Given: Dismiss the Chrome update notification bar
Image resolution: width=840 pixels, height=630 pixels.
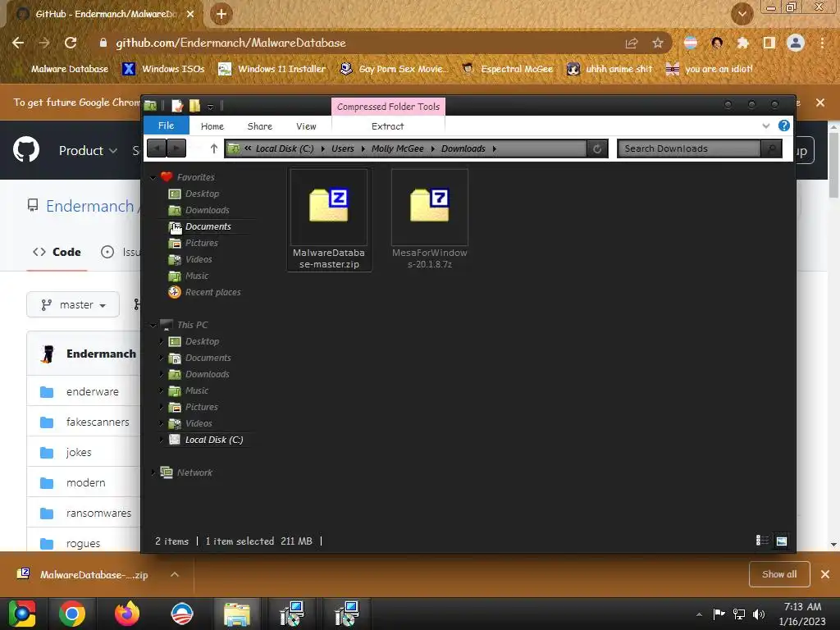Looking at the screenshot, I should pyautogui.click(x=820, y=103).
